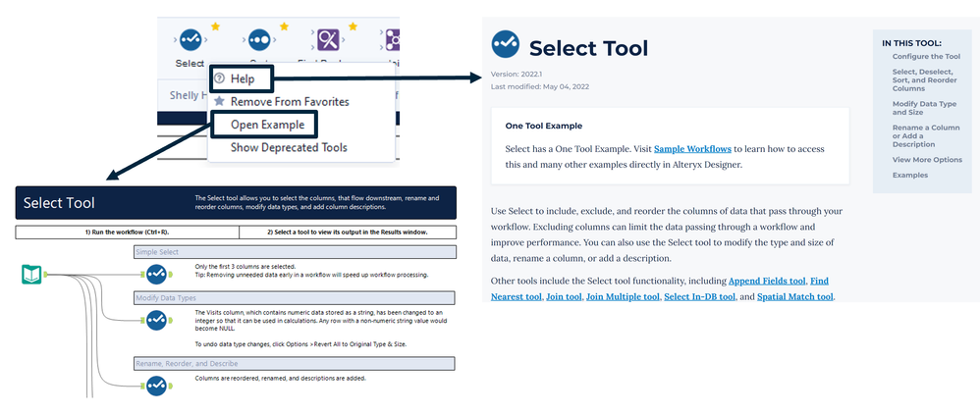Choose Show Deprecated Tools in the context menu
Image resolution: width=980 pixels, height=414 pixels.
pyautogui.click(x=289, y=147)
